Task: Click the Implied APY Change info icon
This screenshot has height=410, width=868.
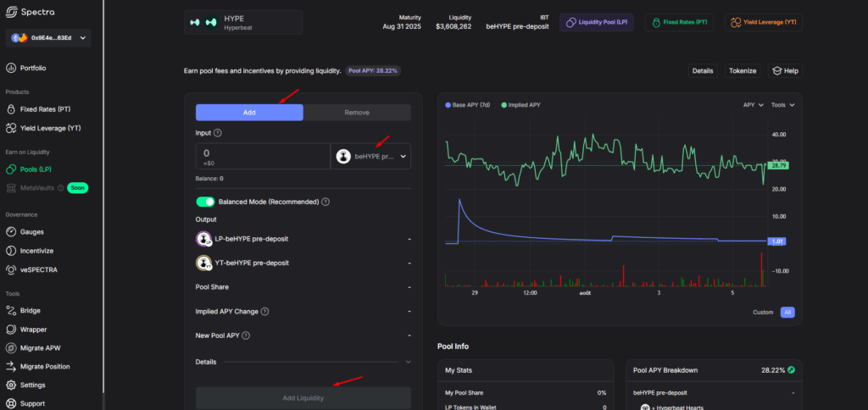Action: click(x=264, y=312)
